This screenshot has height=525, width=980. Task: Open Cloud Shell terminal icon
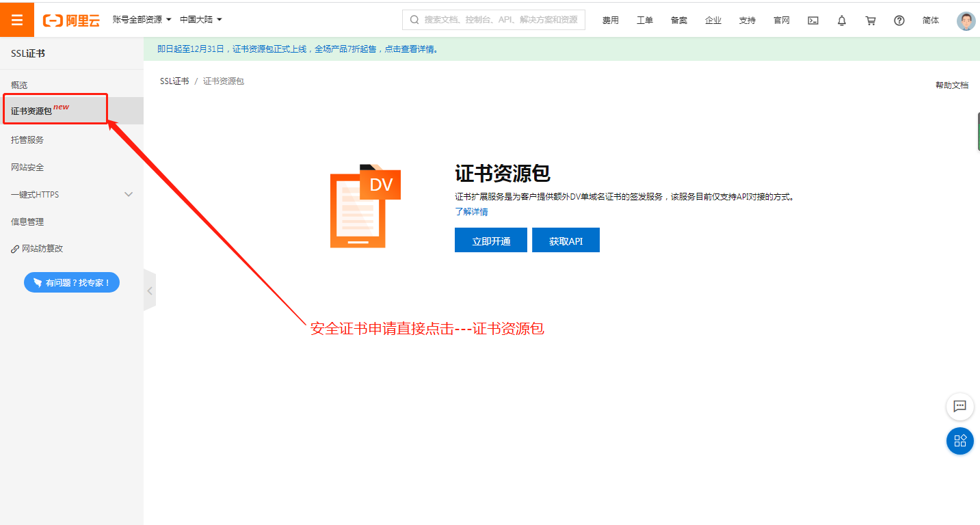point(813,21)
